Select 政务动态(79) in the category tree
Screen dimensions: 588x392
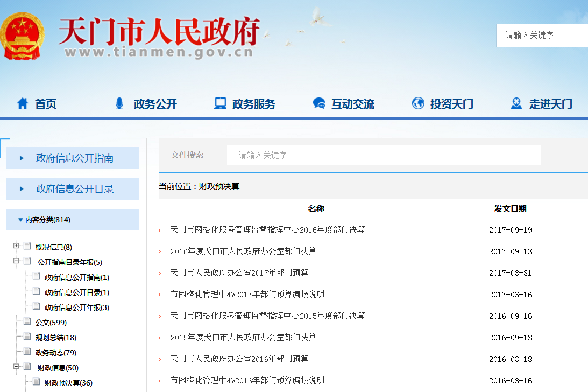(x=55, y=353)
